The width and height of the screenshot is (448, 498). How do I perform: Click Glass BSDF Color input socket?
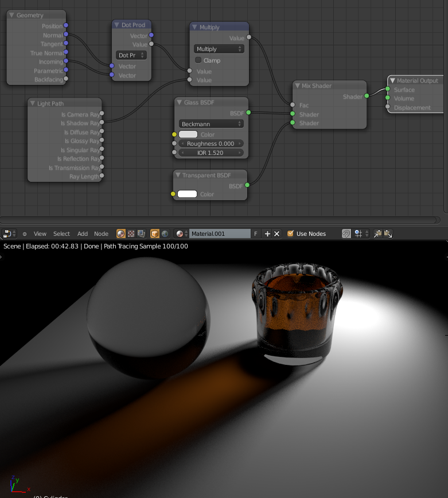(174, 134)
